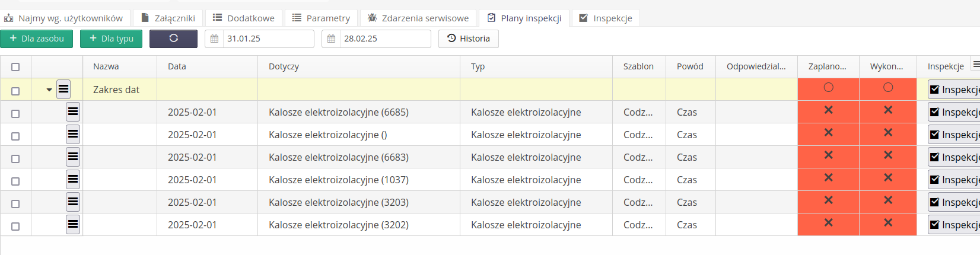Image resolution: width=980 pixels, height=255 pixels.
Task: Check the Zakres dat group row checkbox
Action: [x=15, y=91]
